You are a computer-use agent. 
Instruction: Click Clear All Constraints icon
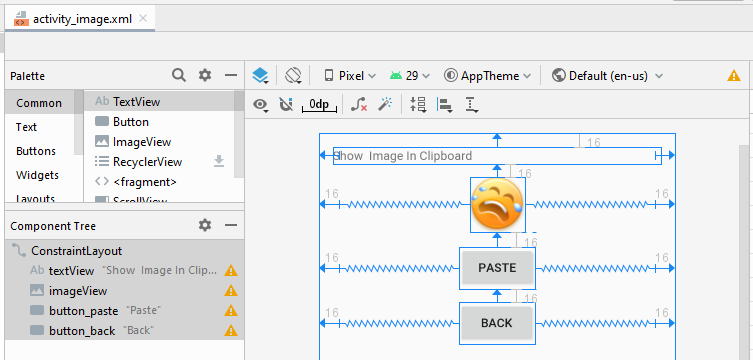pyautogui.click(x=359, y=104)
